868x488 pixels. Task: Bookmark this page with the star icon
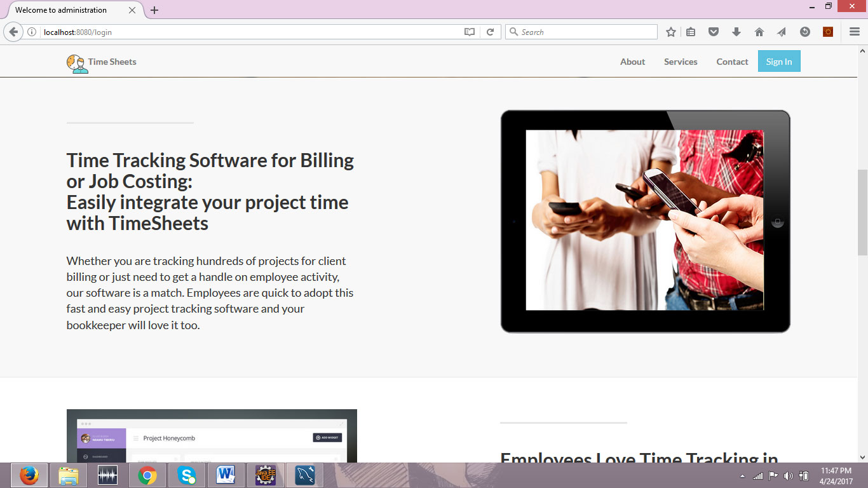[x=671, y=32]
